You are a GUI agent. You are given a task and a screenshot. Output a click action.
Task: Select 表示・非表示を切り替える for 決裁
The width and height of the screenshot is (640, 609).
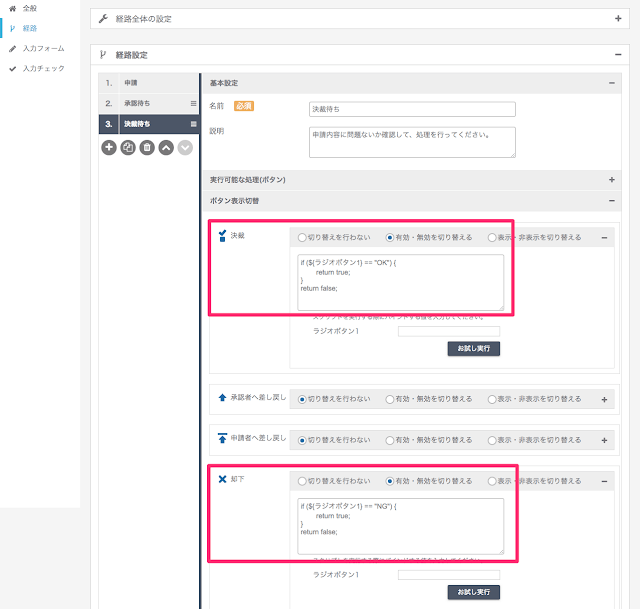(492, 238)
